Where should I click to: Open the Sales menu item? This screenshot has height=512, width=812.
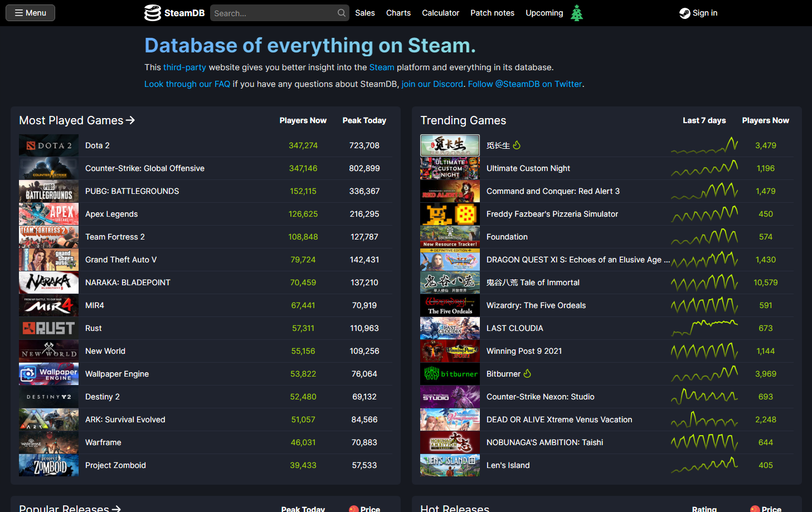[x=365, y=13]
